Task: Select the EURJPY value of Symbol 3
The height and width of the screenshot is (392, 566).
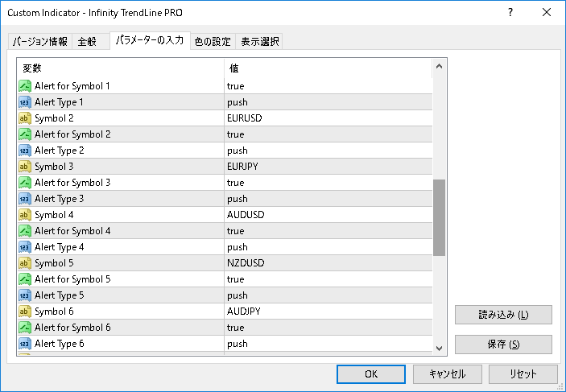Action: [x=328, y=167]
